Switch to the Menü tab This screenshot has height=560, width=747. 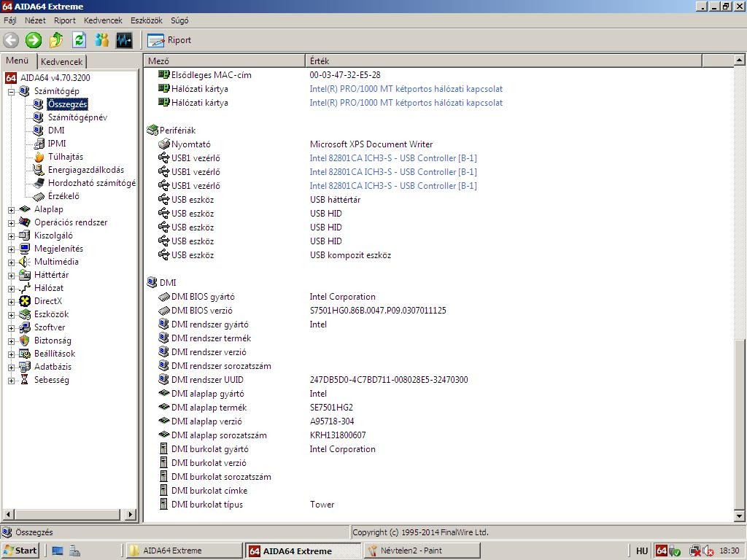coord(18,61)
